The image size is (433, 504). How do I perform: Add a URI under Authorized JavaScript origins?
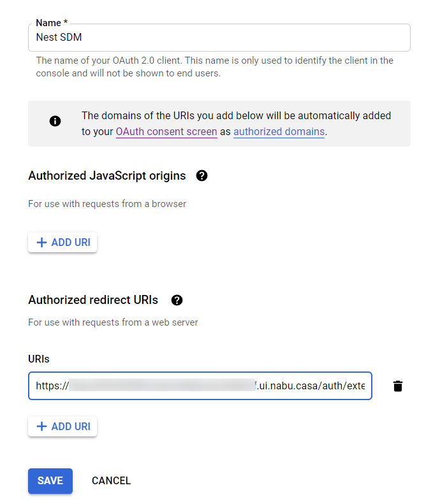click(x=62, y=242)
